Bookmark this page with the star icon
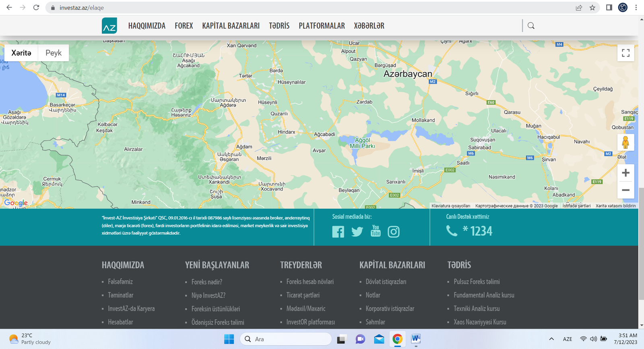Image resolution: width=644 pixels, height=349 pixels. coord(592,8)
